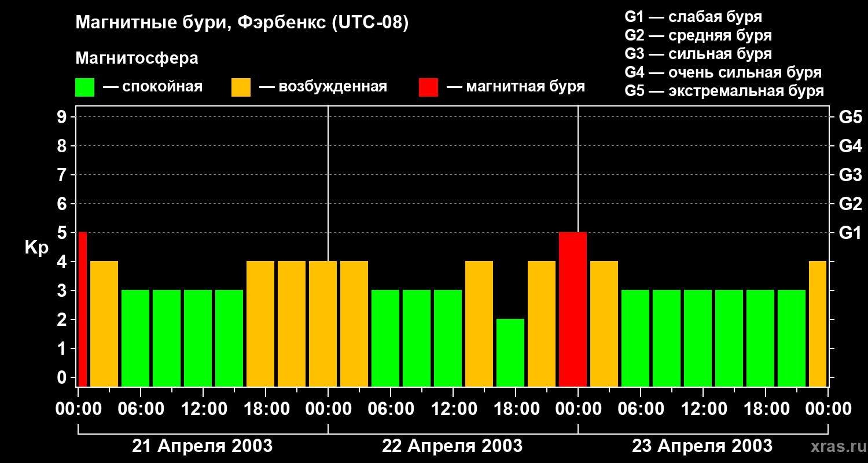
Task: Click the red 'магнитная буря' legend swatch
Action: [x=428, y=87]
